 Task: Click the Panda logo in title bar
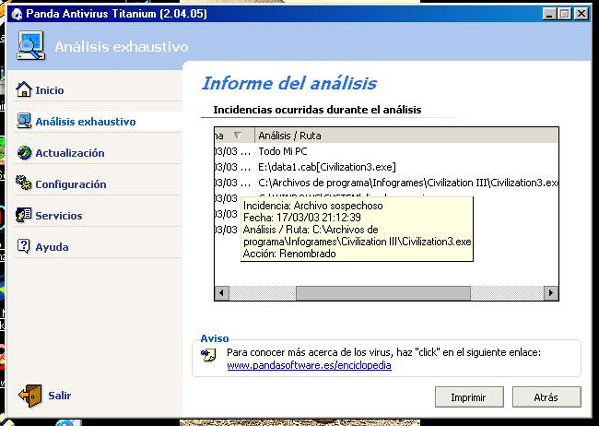(16, 14)
